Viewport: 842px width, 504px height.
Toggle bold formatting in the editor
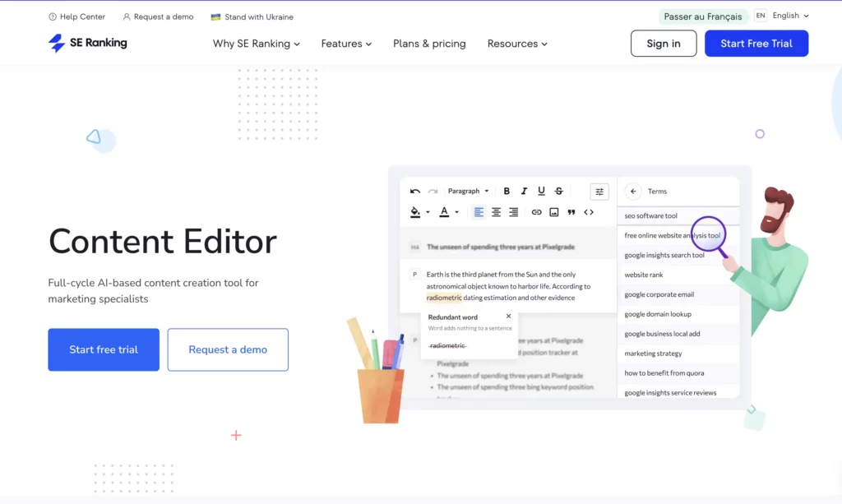click(x=507, y=191)
